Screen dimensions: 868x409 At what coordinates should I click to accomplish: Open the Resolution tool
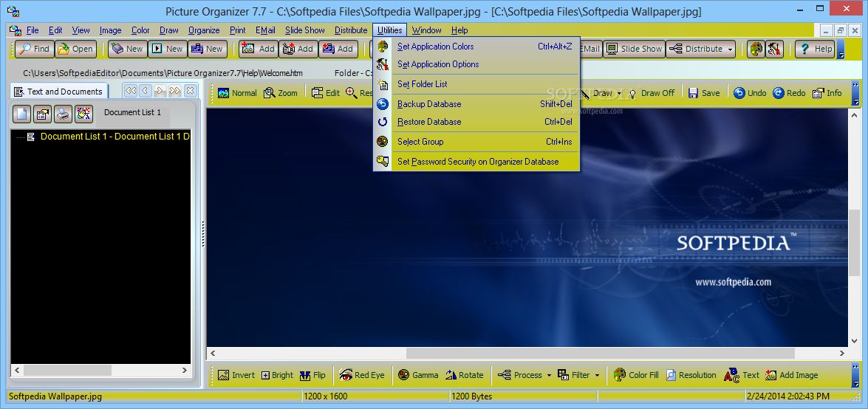point(691,375)
